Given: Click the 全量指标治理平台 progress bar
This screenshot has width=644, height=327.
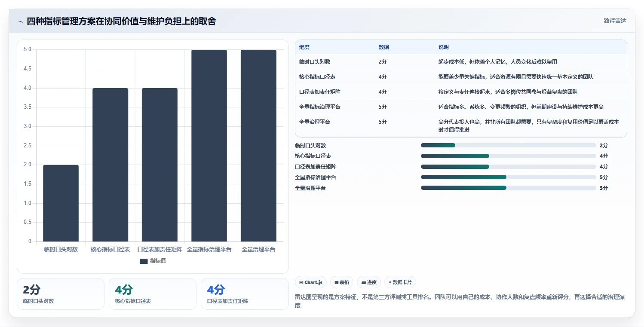Looking at the screenshot, I should pyautogui.click(x=509, y=177).
